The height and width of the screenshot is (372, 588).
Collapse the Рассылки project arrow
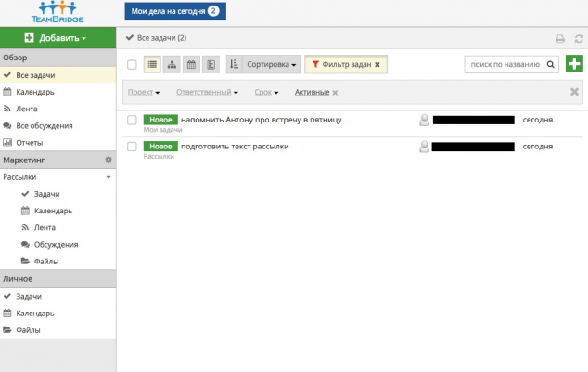click(x=109, y=177)
